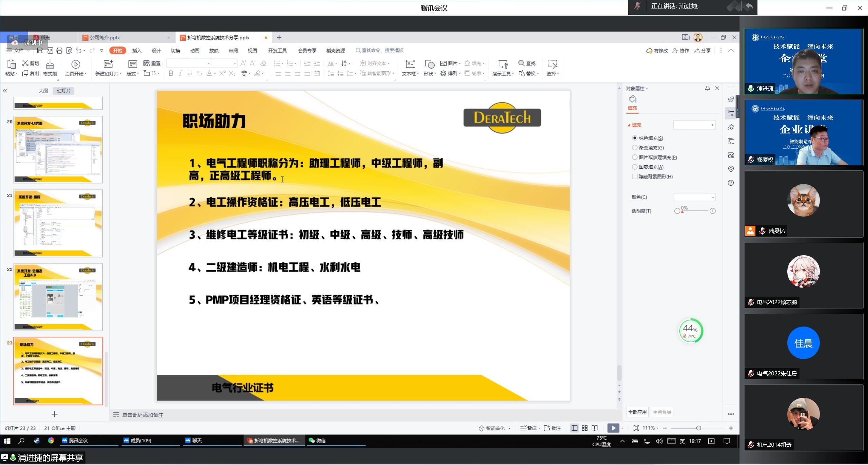Click the notes field 单击此处添加备注
The width and height of the screenshot is (868, 465).
143,415
